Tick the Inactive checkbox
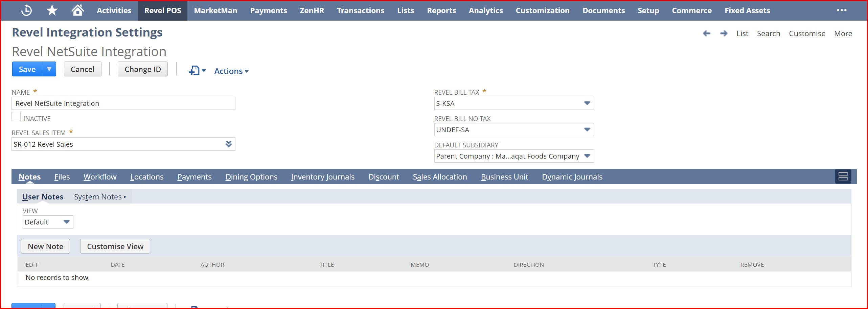Viewport: 868px width, 309px height. pos(16,117)
